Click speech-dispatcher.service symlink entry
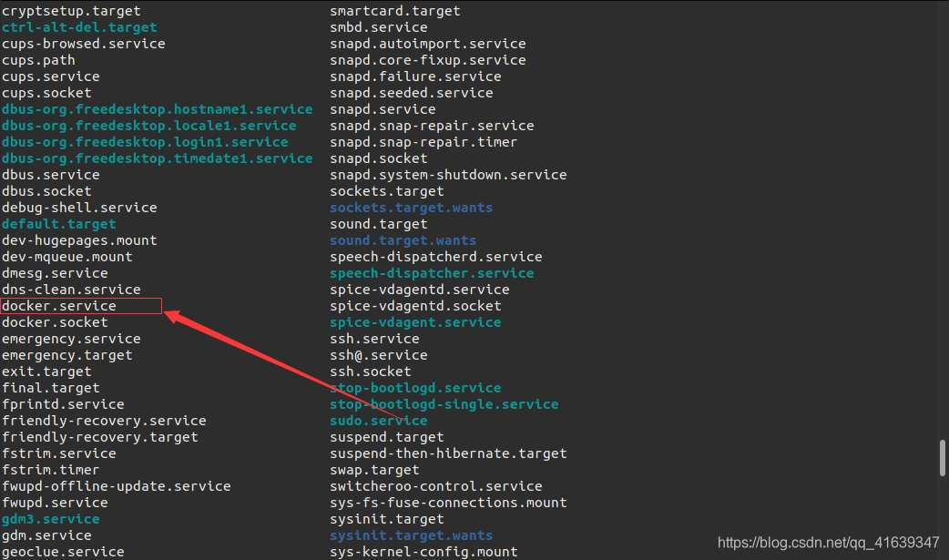 (x=432, y=272)
